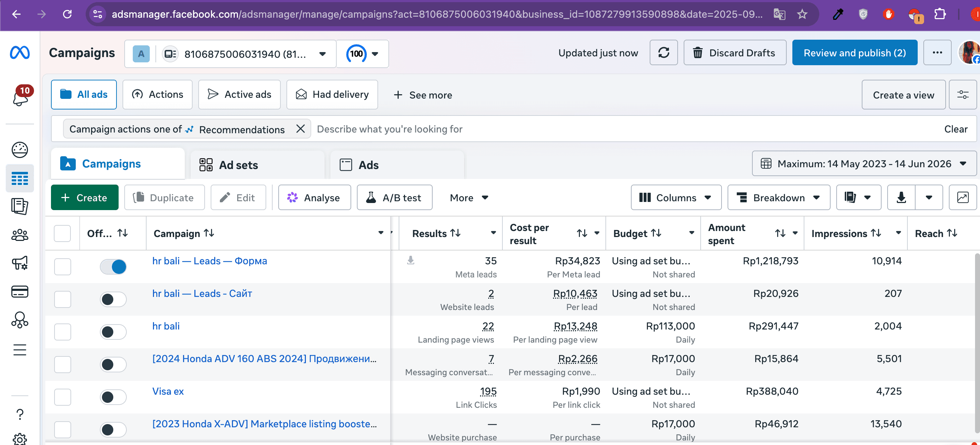Turn on hr bali Leads Сайт toggle
The height and width of the screenshot is (445, 980).
pyautogui.click(x=113, y=299)
